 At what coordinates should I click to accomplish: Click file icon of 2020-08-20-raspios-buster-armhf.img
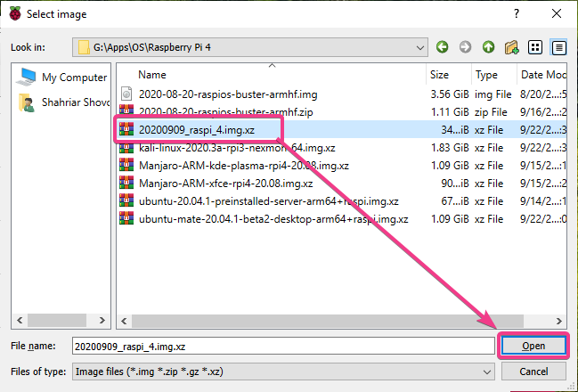[x=126, y=94]
